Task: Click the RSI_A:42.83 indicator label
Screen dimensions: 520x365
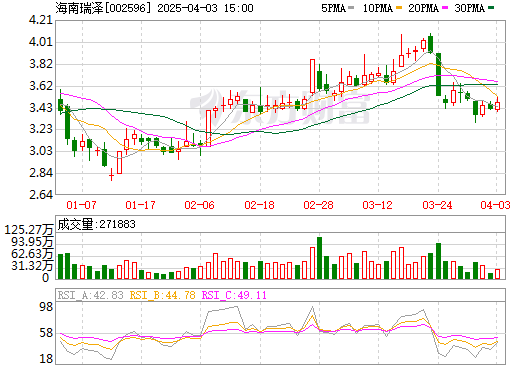Action: coord(90,295)
